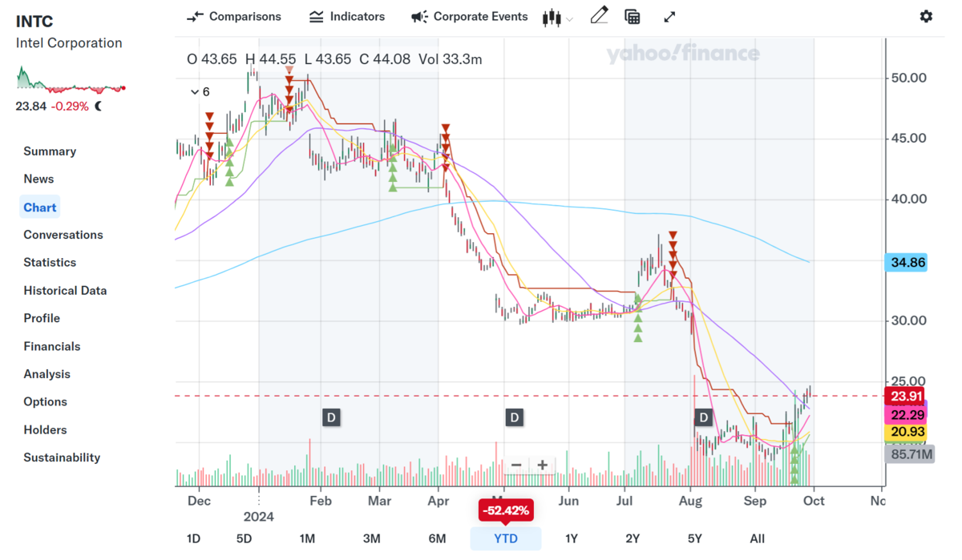
Task: Open the Indicators menu
Action: [347, 16]
